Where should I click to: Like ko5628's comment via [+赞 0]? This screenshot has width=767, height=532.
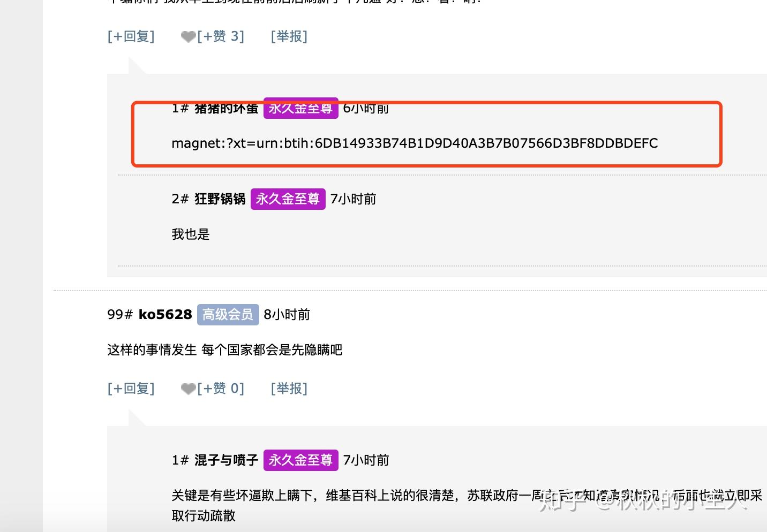point(221,389)
